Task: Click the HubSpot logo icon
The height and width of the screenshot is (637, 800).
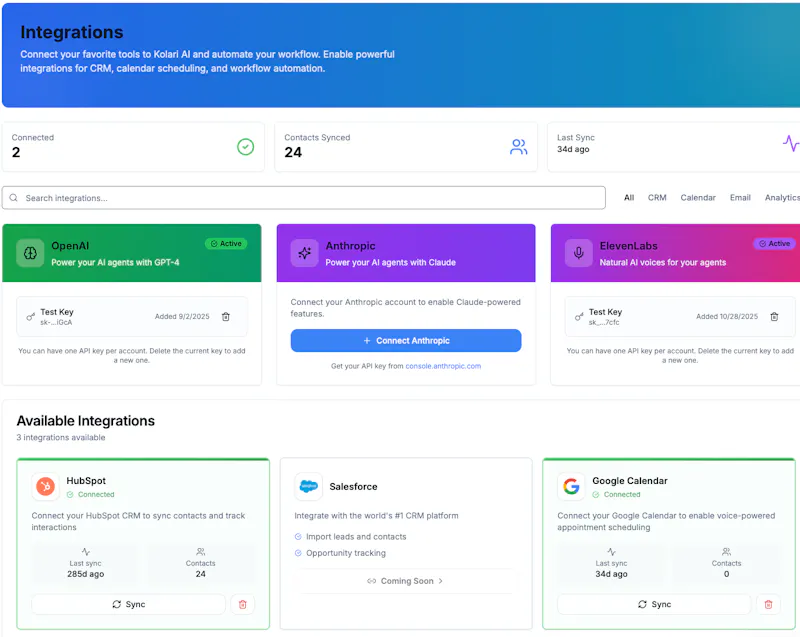Action: (x=45, y=487)
